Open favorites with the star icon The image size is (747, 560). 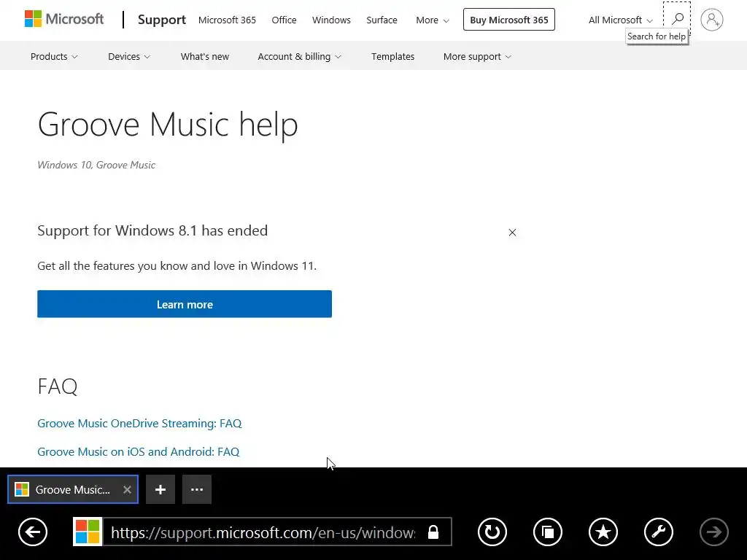(x=603, y=532)
